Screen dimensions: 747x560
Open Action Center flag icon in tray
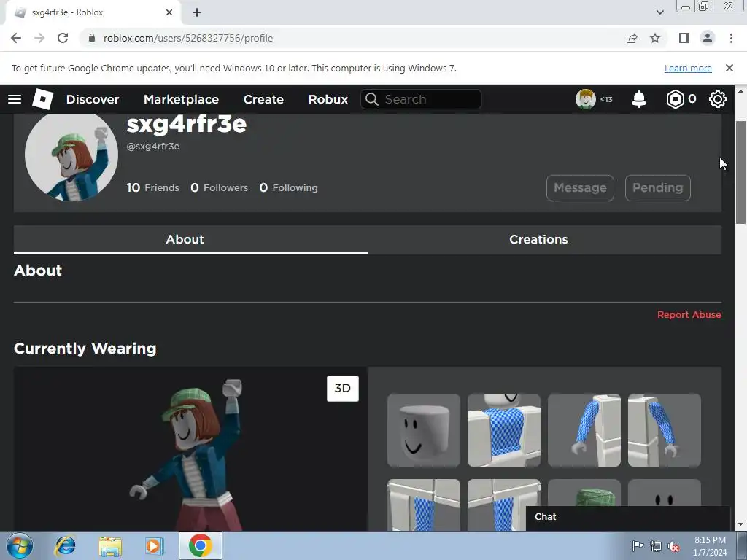pos(638,546)
